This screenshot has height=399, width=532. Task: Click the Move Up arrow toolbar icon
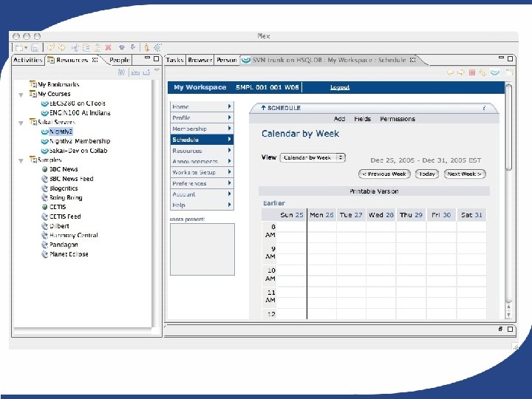pos(122,47)
